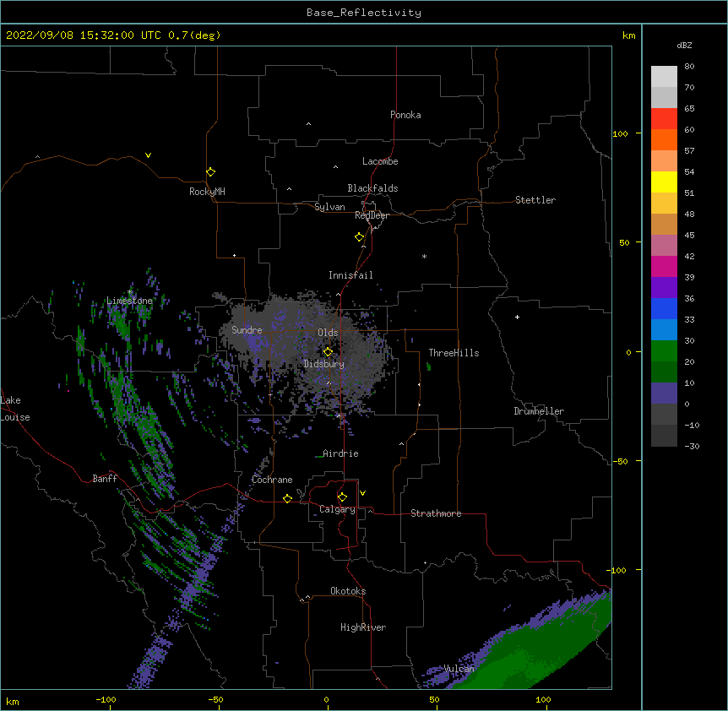The height and width of the screenshot is (711, 728).
Task: Click the Sundre label
Action: pos(247,330)
